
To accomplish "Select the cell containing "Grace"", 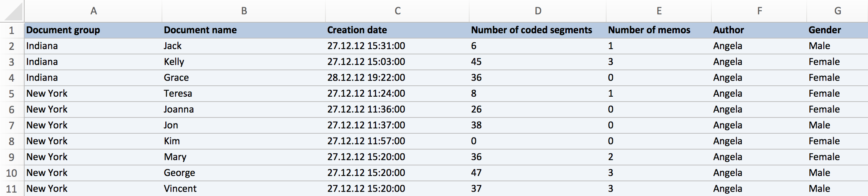I will click(244, 78).
